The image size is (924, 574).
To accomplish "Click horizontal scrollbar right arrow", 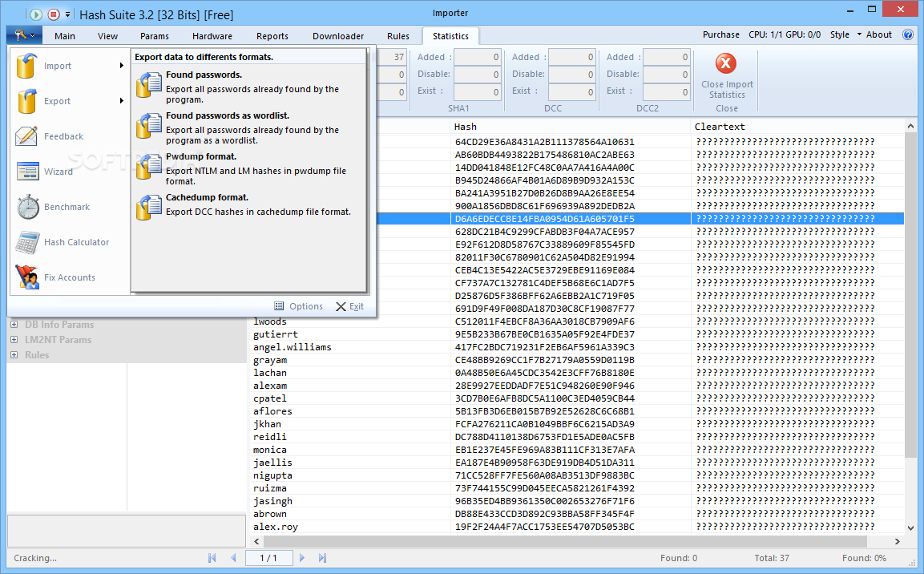I will (x=897, y=541).
